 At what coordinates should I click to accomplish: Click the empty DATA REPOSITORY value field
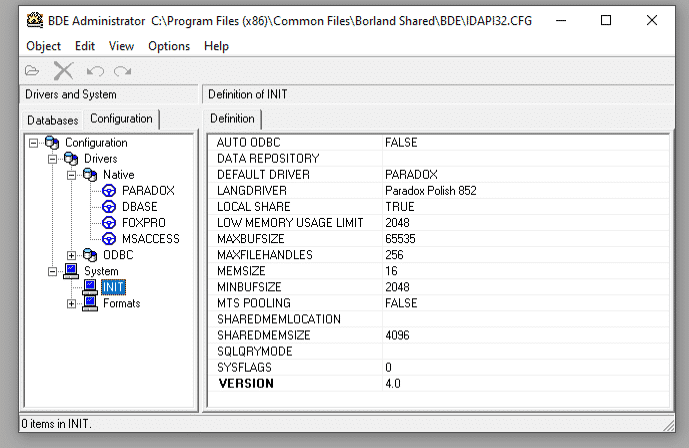pyautogui.click(x=526, y=159)
